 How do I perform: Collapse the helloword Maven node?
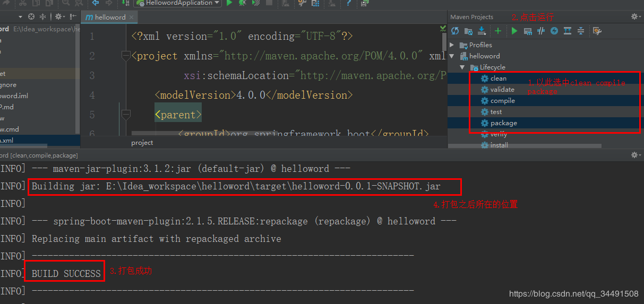coord(452,56)
